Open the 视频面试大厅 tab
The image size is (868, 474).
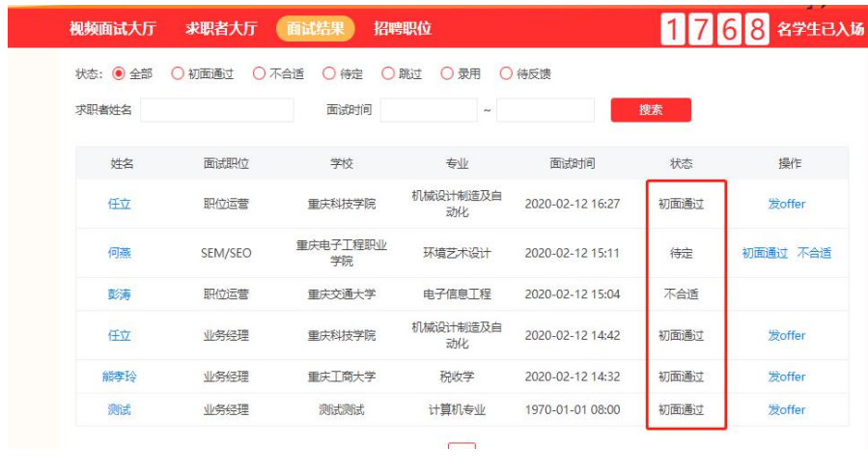point(112,29)
